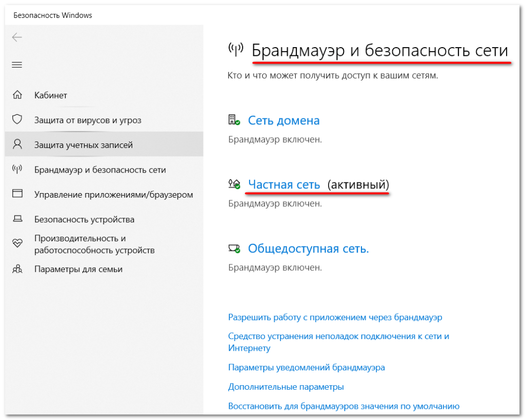Viewport: 525px width, 420px height.
Task: Click Брандмауэр включен under Частная сеть
Action: coord(275,203)
